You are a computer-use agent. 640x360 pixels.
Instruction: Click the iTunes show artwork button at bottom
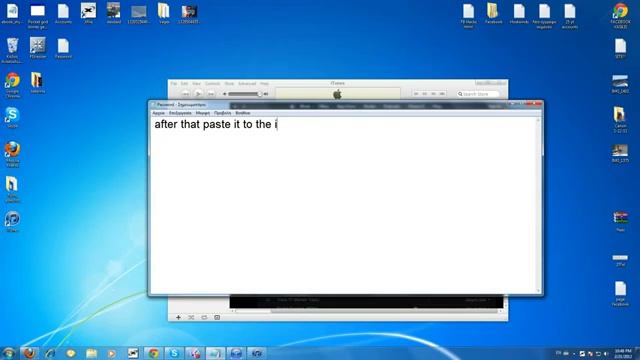[217, 317]
